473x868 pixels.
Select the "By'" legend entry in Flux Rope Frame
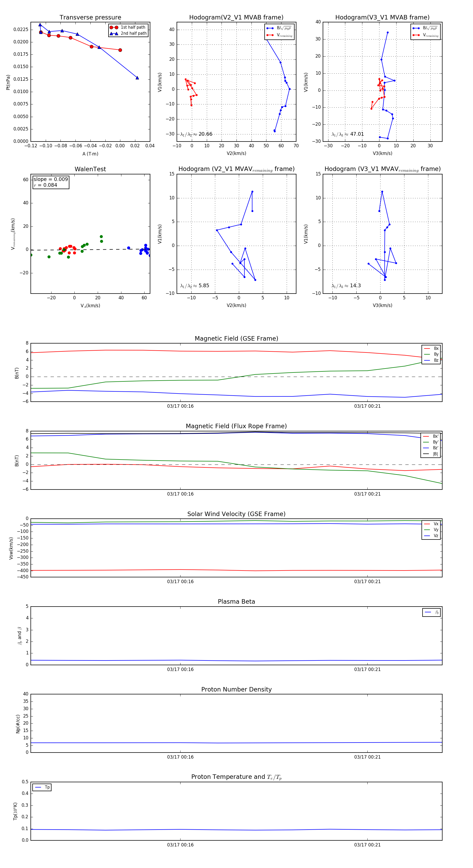click(431, 442)
